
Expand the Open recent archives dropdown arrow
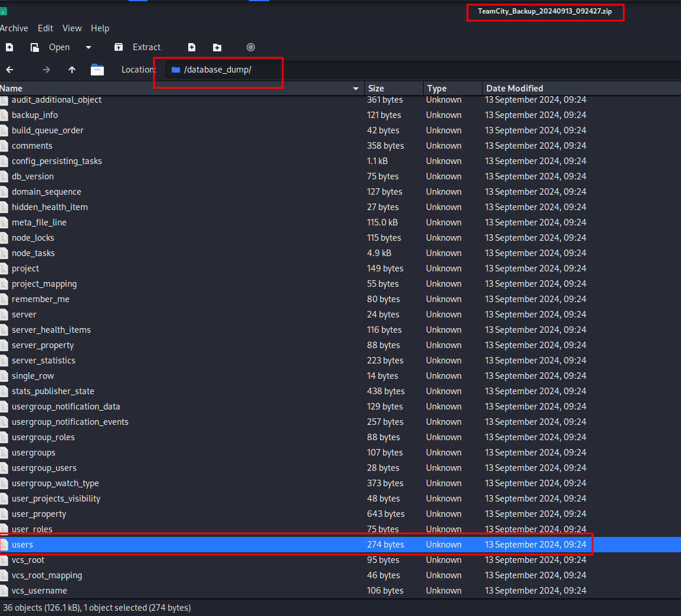tap(89, 47)
